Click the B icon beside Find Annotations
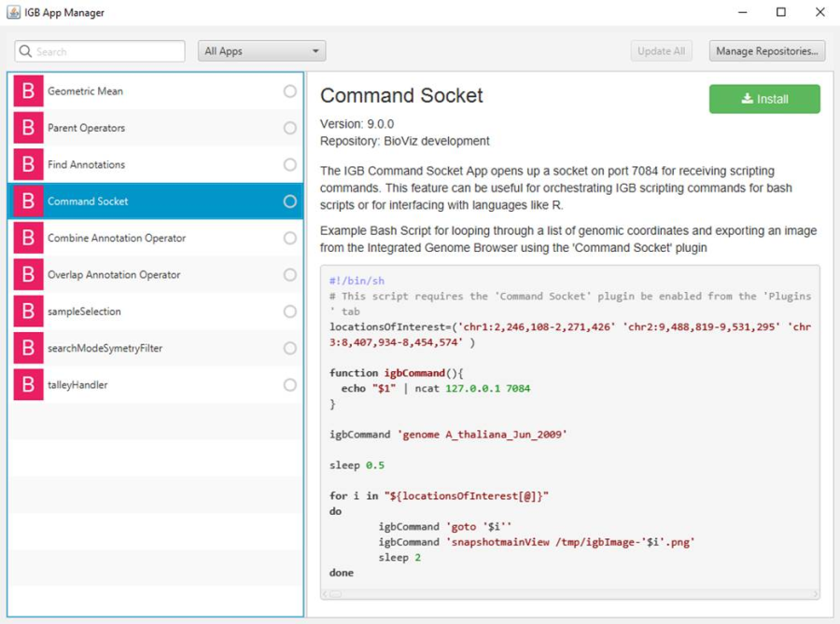The image size is (840, 624). coord(28,164)
